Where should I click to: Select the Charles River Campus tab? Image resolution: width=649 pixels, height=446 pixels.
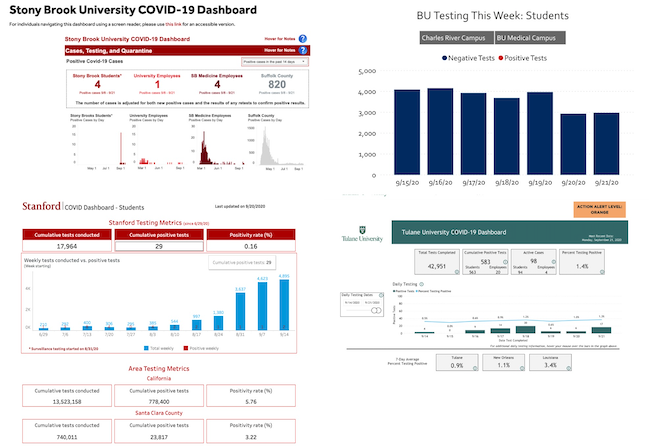[457, 38]
